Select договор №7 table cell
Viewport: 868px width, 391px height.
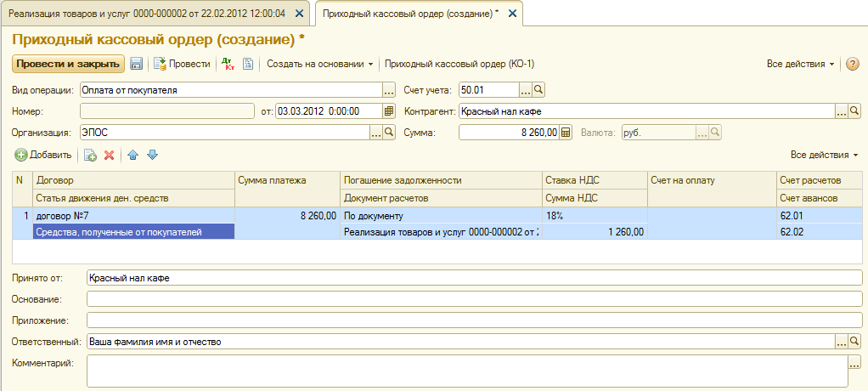pyautogui.click(x=133, y=217)
